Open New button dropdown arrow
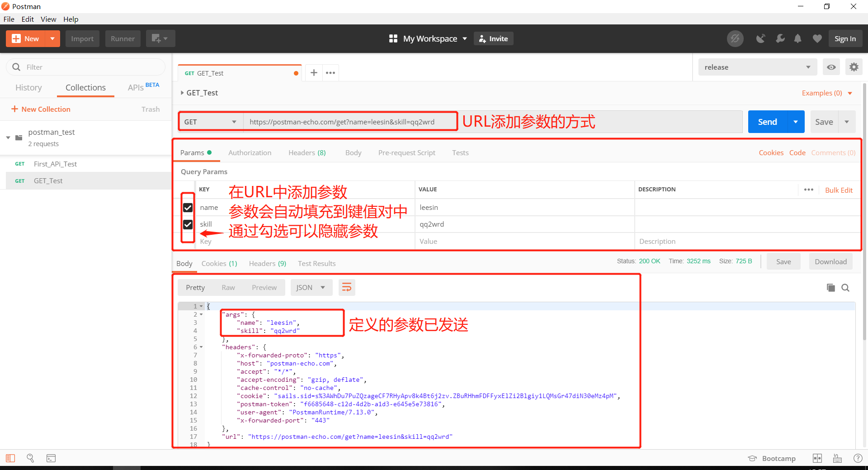 (x=52, y=39)
